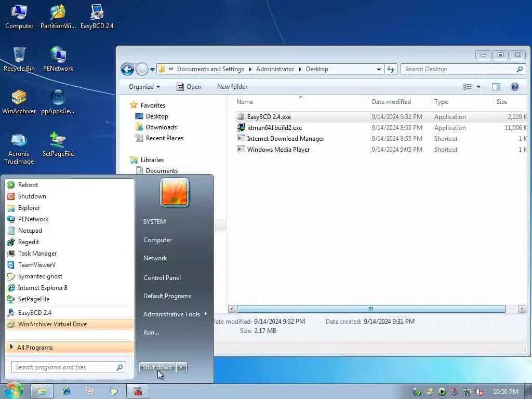Refresh the Explorer folder view
Image resolution: width=532 pixels, height=399 pixels.
coord(391,69)
